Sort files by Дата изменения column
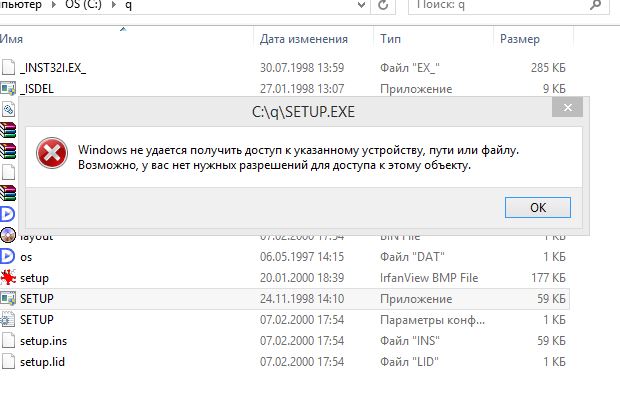The height and width of the screenshot is (401, 620). tap(304, 39)
